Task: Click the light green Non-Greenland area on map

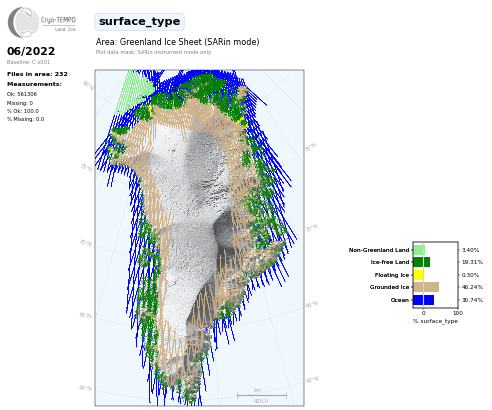Action: tap(133, 92)
